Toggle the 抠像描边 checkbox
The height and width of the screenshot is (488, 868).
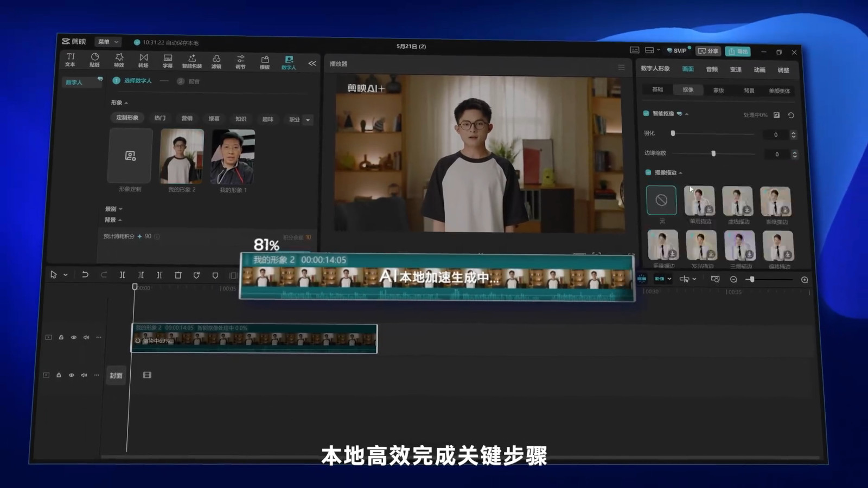pyautogui.click(x=648, y=172)
